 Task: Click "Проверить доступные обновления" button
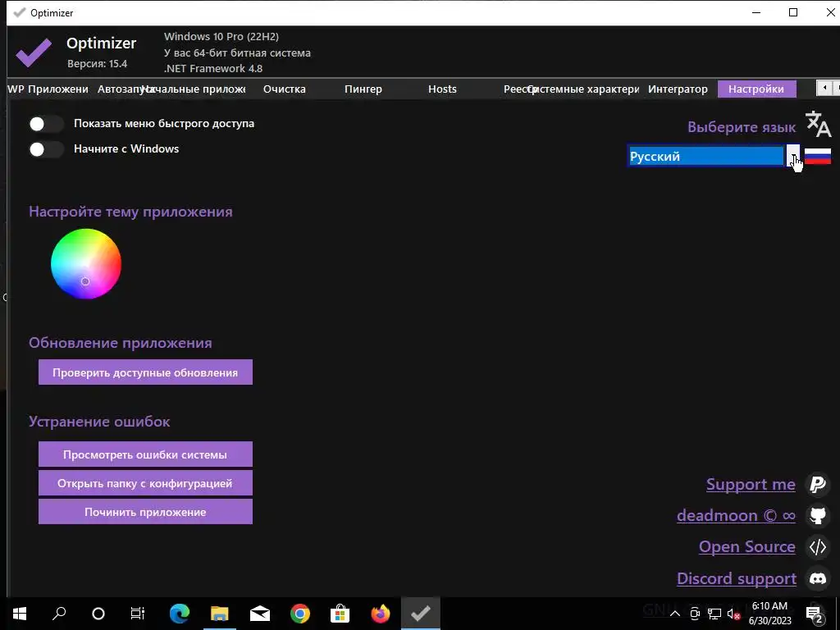145,372
